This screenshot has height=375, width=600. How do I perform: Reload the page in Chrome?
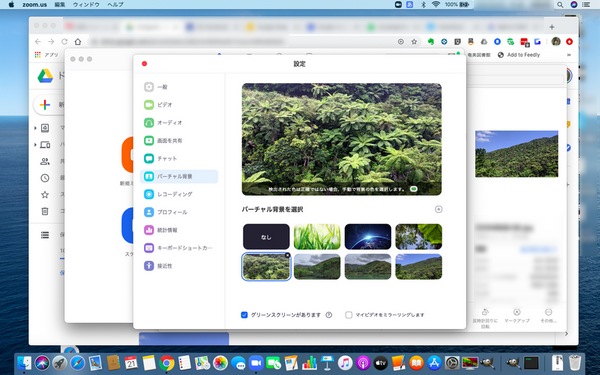[64, 42]
